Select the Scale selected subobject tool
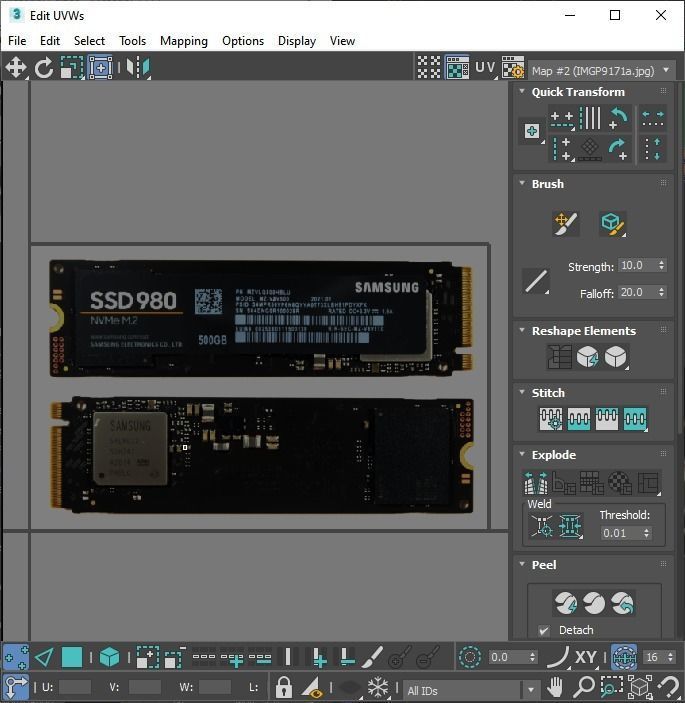The image size is (685, 703). pyautogui.click(x=72, y=68)
